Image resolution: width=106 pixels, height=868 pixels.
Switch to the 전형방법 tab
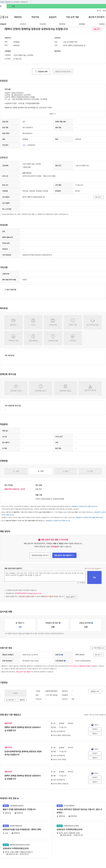pyautogui.click(x=82, y=24)
